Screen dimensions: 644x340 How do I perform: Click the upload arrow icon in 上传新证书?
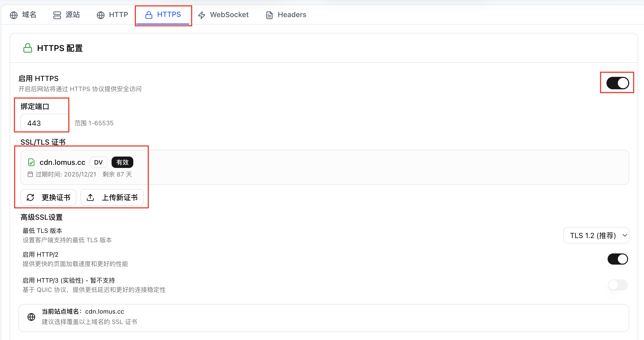click(x=90, y=197)
